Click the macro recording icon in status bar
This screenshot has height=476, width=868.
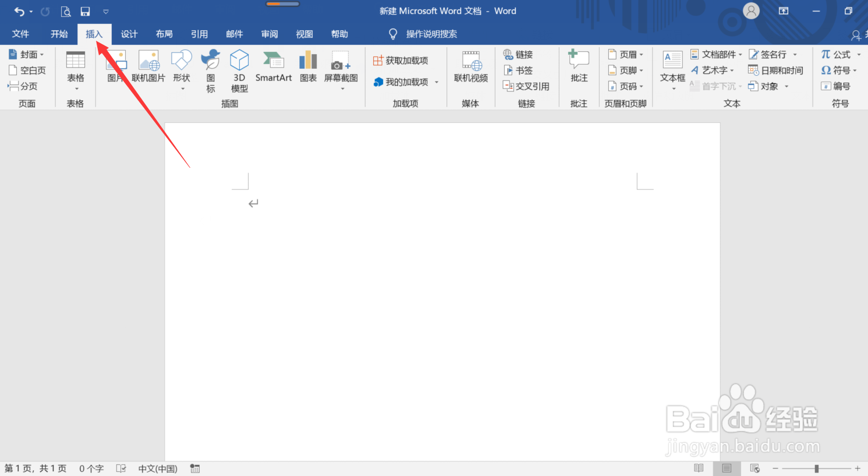click(195, 468)
